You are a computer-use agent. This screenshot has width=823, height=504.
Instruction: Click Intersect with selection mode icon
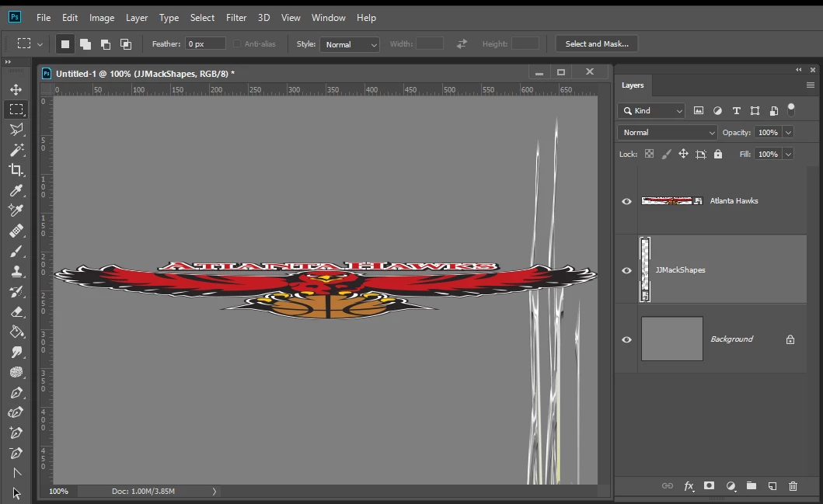point(126,44)
